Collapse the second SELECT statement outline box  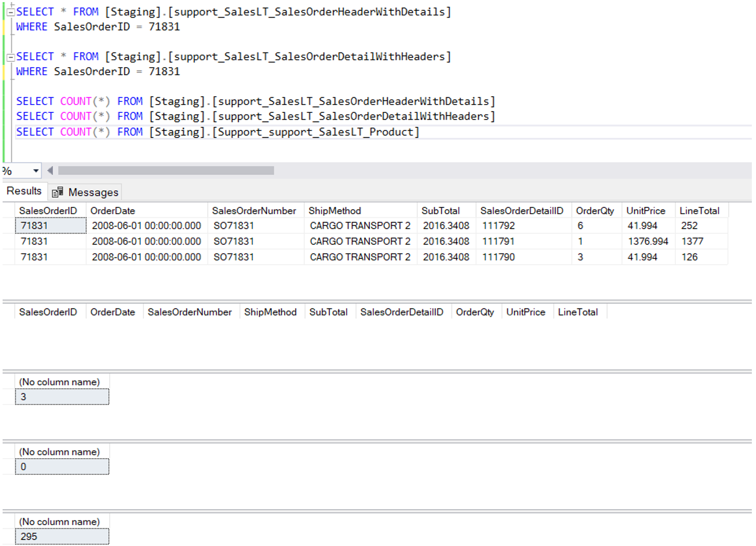tap(10, 57)
